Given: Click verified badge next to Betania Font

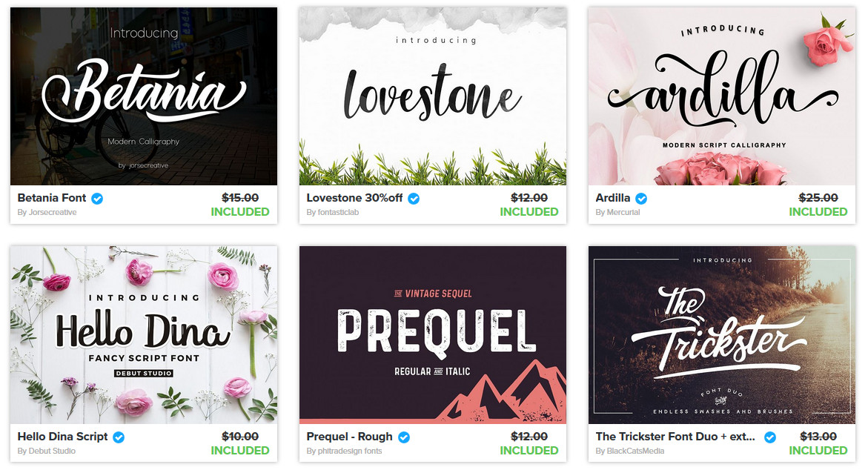Looking at the screenshot, I should pos(97,198).
